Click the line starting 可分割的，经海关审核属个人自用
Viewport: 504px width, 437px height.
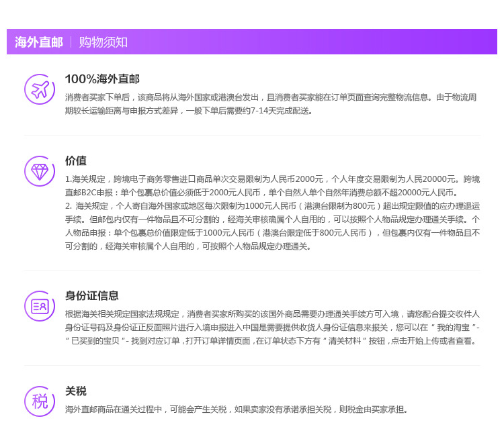pyautogui.click(x=188, y=246)
